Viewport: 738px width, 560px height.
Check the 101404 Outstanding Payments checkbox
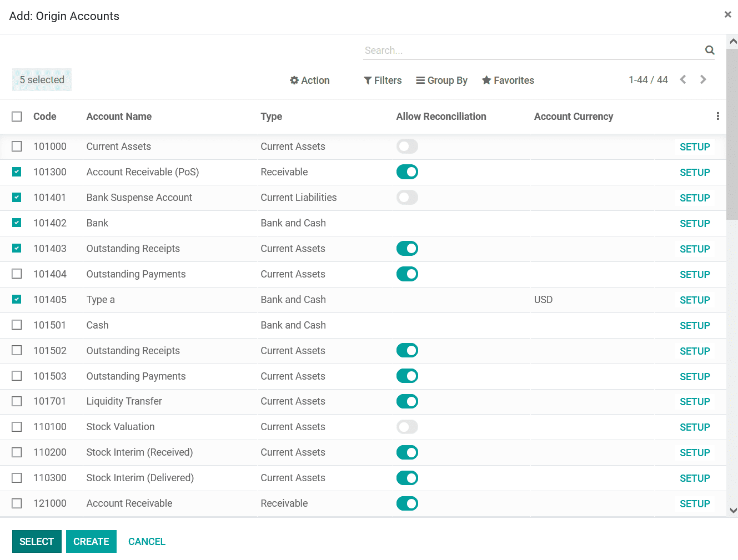tap(17, 274)
